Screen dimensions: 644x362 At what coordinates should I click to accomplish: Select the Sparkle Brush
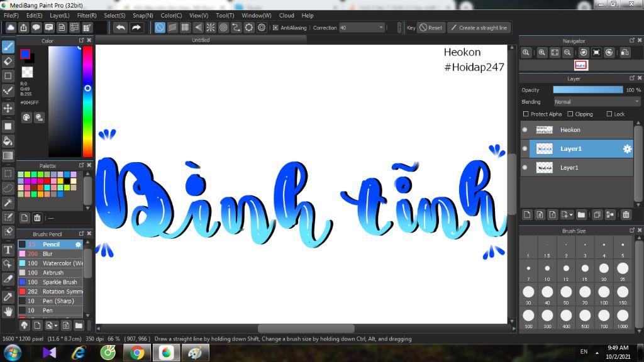coord(50,282)
